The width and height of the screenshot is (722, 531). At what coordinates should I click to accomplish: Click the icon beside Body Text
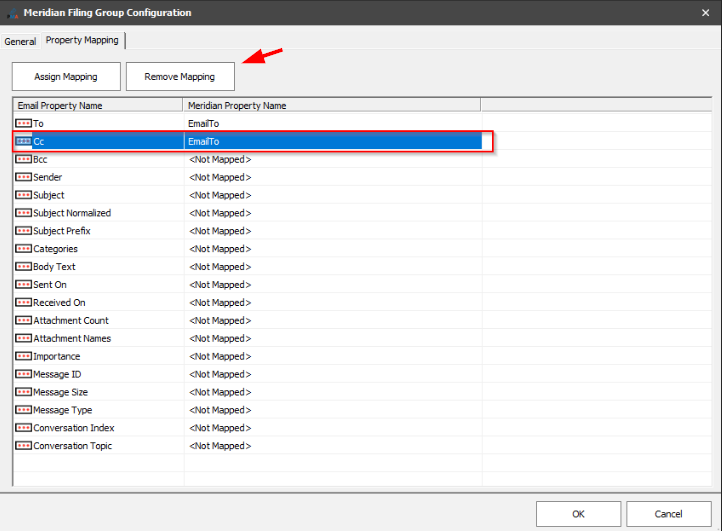pyautogui.click(x=23, y=267)
